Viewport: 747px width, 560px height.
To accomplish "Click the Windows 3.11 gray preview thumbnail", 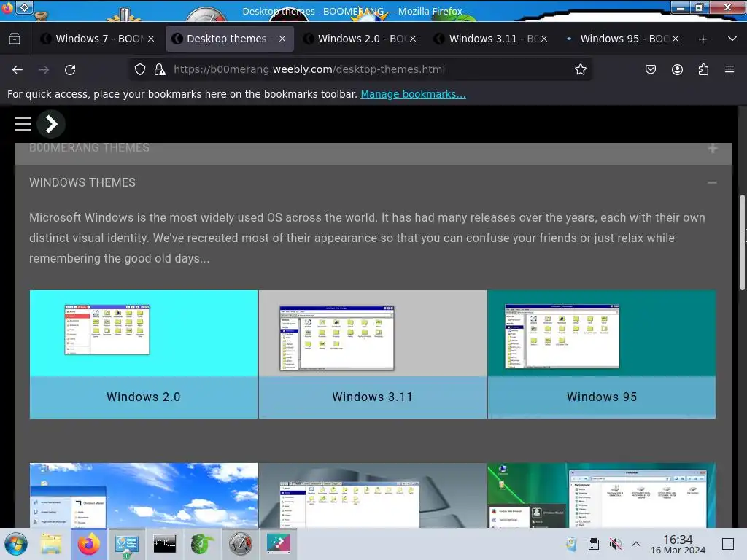I will [x=373, y=333].
